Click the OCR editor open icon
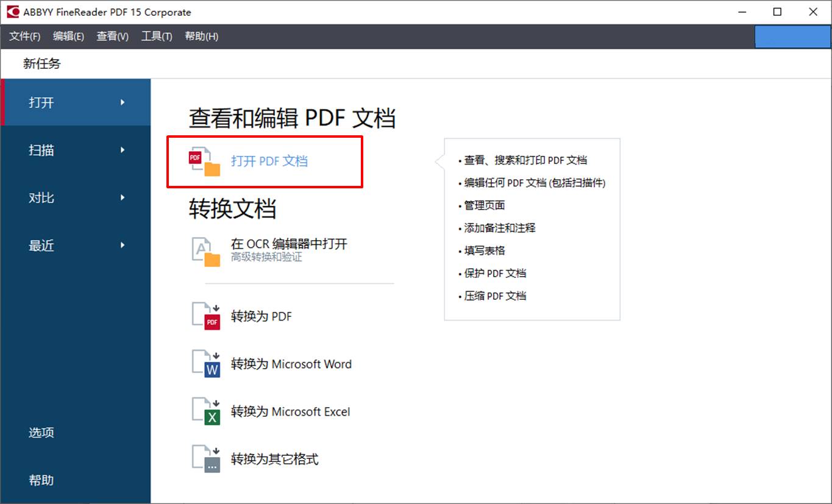 206,252
